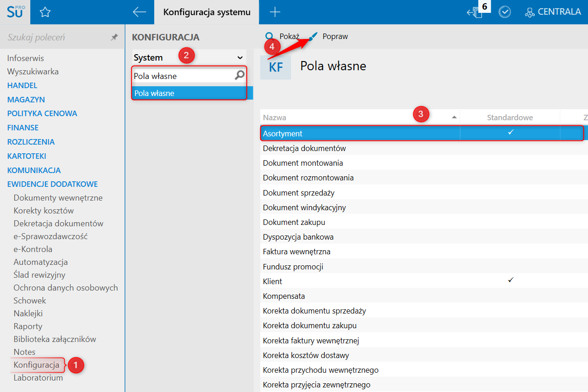
Task: Sort by the Nazwa column arrow
Action: pos(454,118)
